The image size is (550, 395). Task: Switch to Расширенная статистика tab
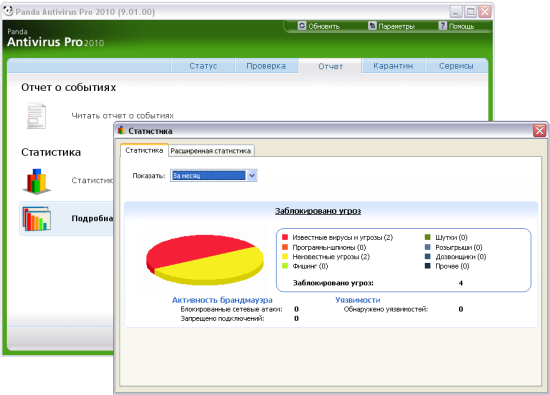211,151
